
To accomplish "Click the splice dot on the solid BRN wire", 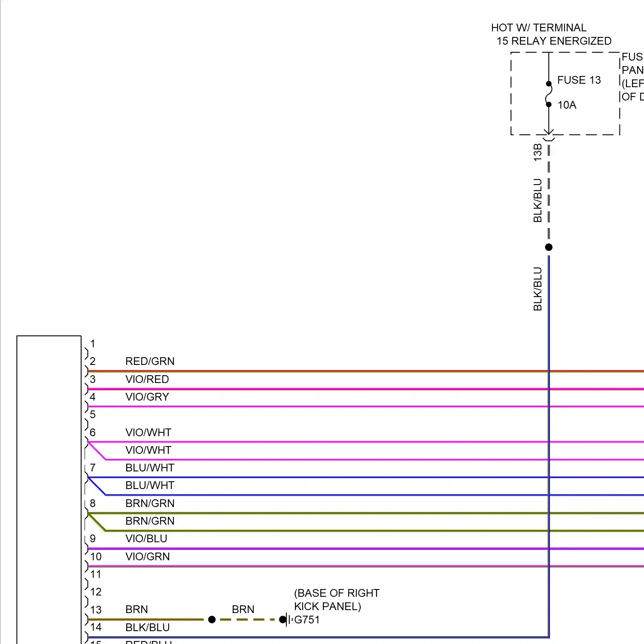I will pyautogui.click(x=212, y=620).
